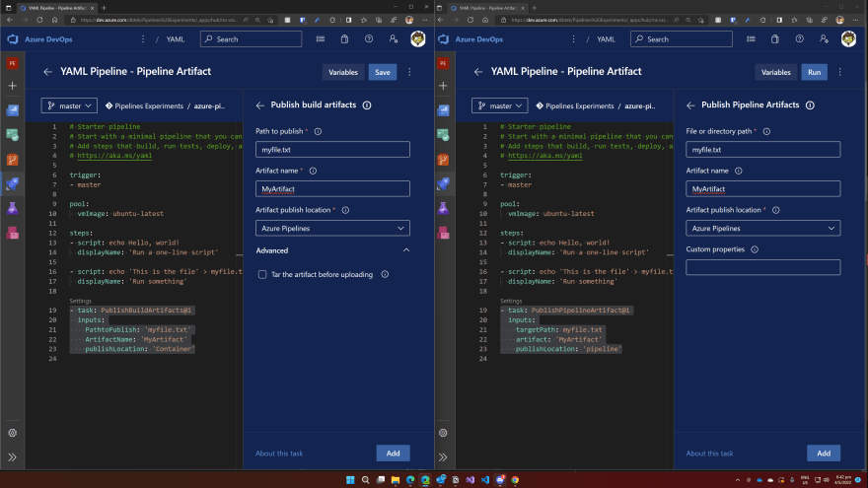The height and width of the screenshot is (488, 868).
Task: Open work items list icon in left window
Action: click(321, 39)
